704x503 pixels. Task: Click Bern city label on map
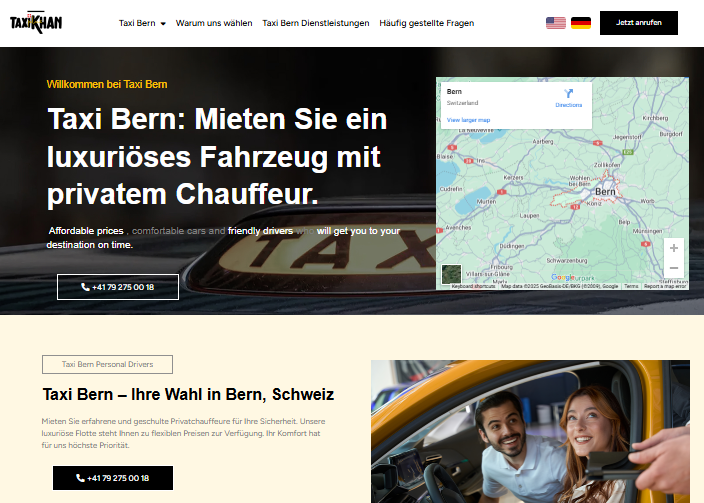click(x=605, y=192)
